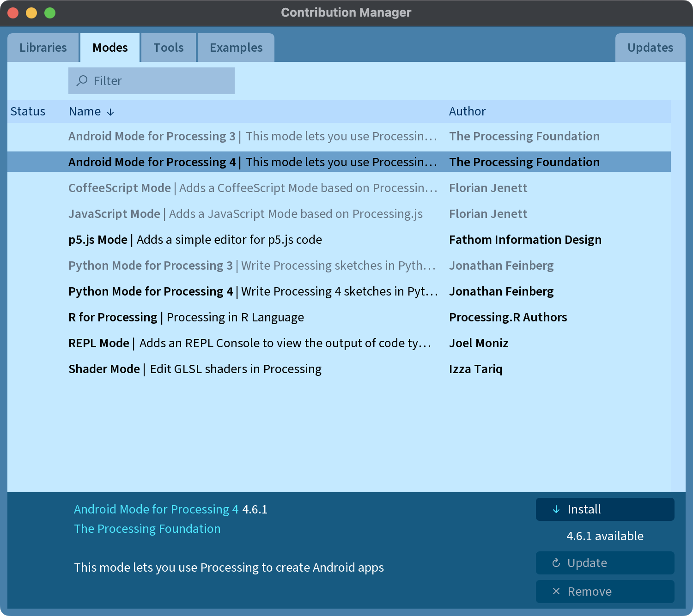Click the magnifier icon in Filter box
This screenshot has width=693, height=616.
(x=82, y=81)
